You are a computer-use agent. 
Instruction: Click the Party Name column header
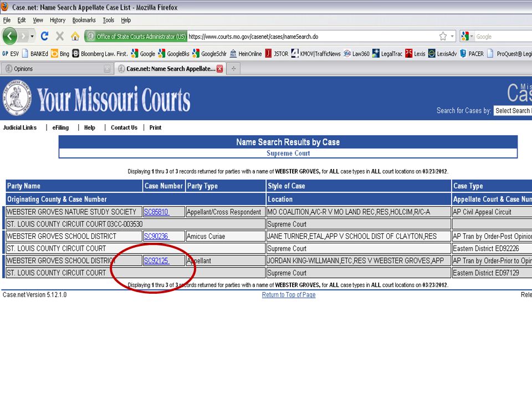click(x=74, y=186)
